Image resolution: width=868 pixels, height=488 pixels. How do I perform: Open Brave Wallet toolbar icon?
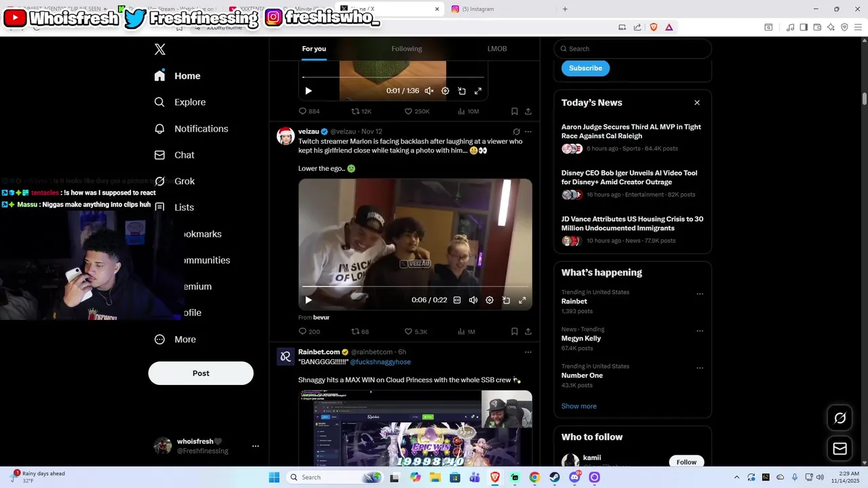pyautogui.click(x=817, y=27)
